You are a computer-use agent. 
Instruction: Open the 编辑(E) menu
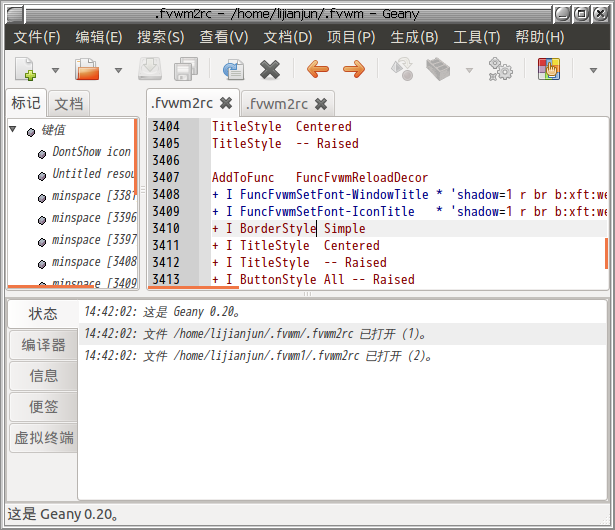(x=99, y=37)
